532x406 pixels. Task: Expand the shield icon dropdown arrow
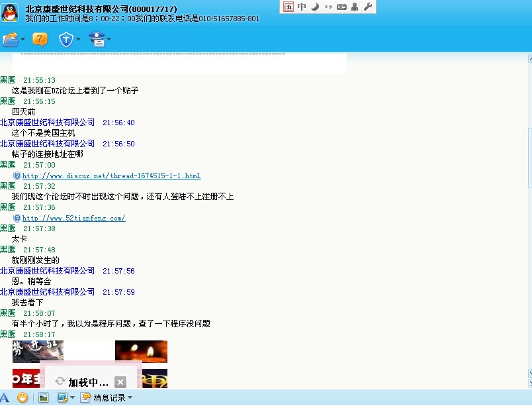[78, 39]
